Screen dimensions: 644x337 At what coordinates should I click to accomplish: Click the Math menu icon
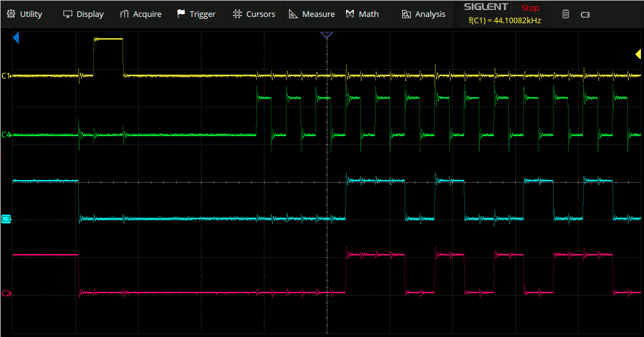click(x=350, y=14)
